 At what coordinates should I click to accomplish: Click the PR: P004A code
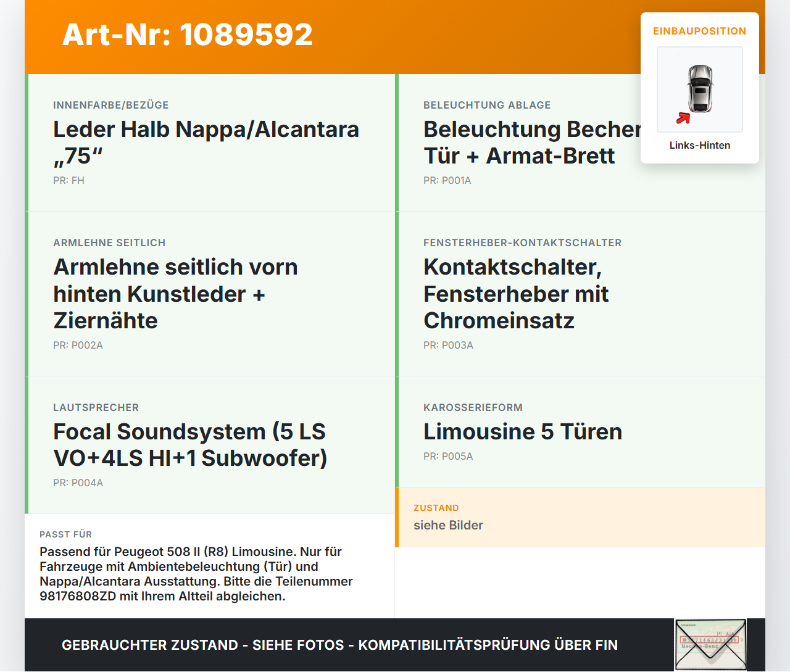click(x=78, y=483)
